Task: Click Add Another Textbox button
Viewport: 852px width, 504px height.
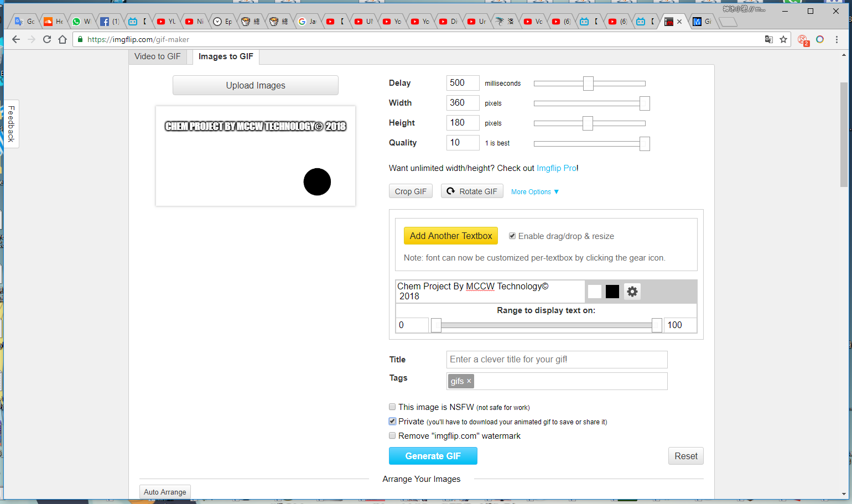Action: 451,236
